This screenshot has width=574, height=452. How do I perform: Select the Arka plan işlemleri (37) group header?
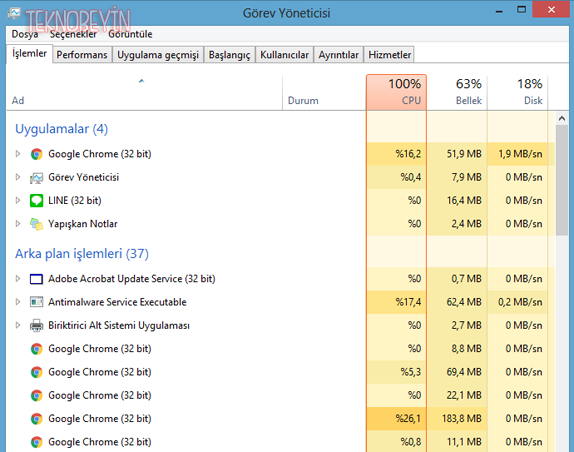point(82,254)
